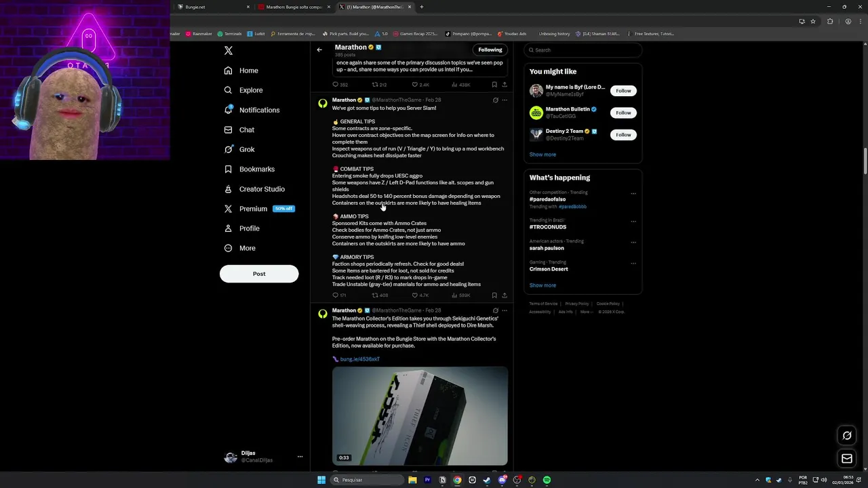The width and height of the screenshot is (868, 488).
Task: Open more options for sarah paulson trend
Action: [x=633, y=242]
